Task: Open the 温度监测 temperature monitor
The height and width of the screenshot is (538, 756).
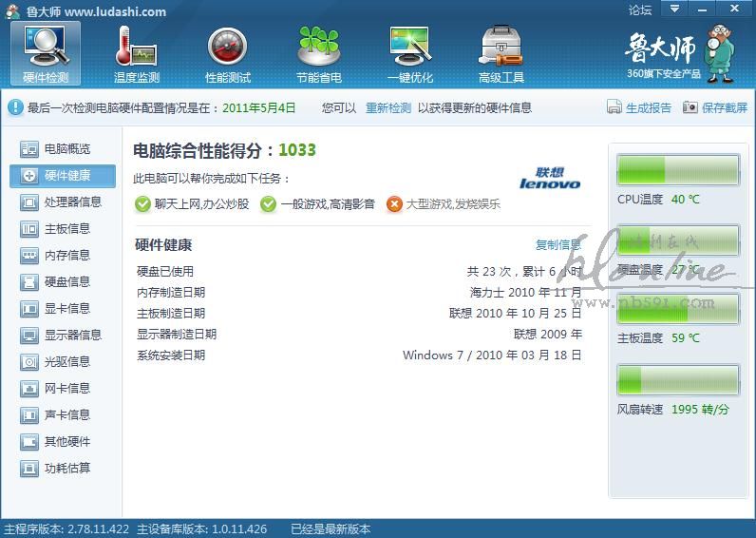Action: pos(137,53)
